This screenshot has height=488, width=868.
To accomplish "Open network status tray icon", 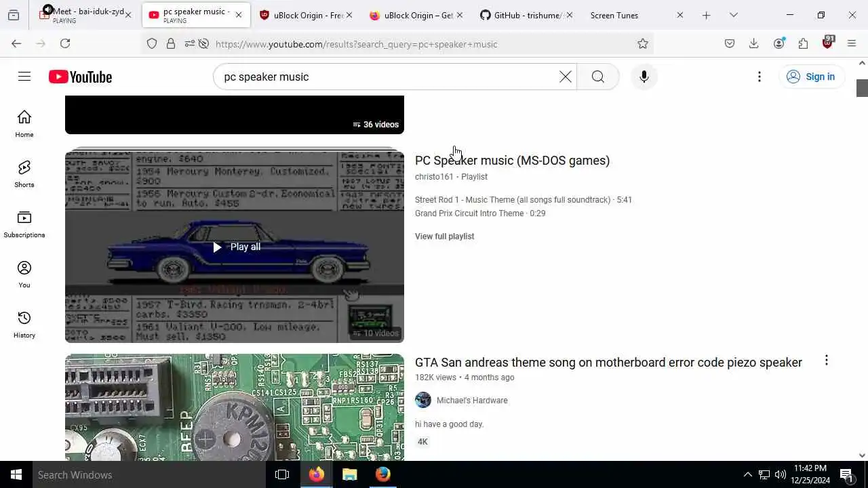I will point(764,474).
